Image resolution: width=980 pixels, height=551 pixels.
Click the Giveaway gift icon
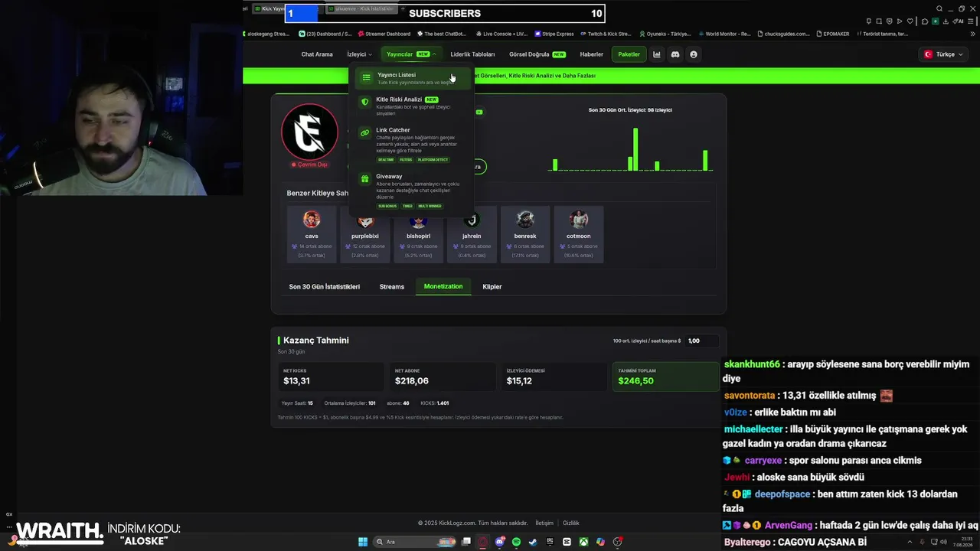365,178
